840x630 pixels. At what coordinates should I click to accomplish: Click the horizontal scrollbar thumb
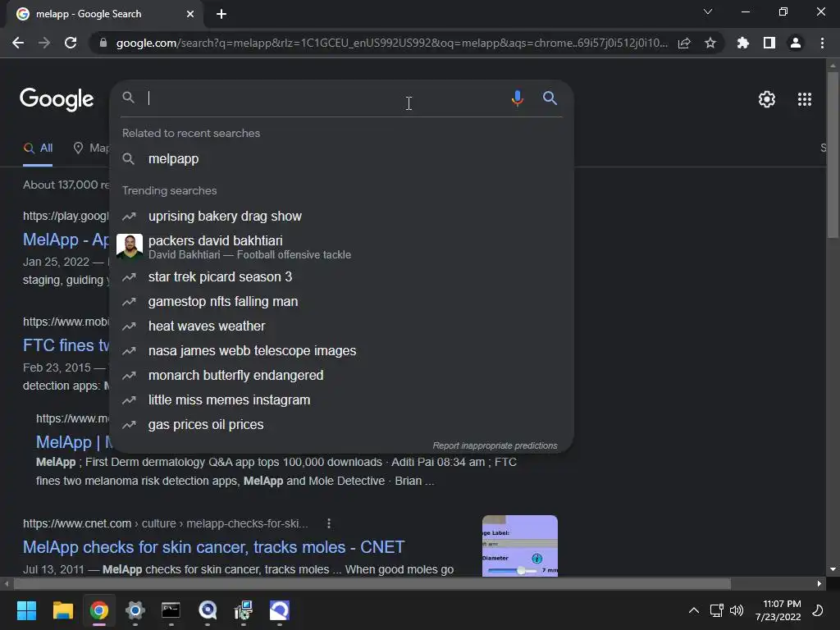(x=372, y=583)
